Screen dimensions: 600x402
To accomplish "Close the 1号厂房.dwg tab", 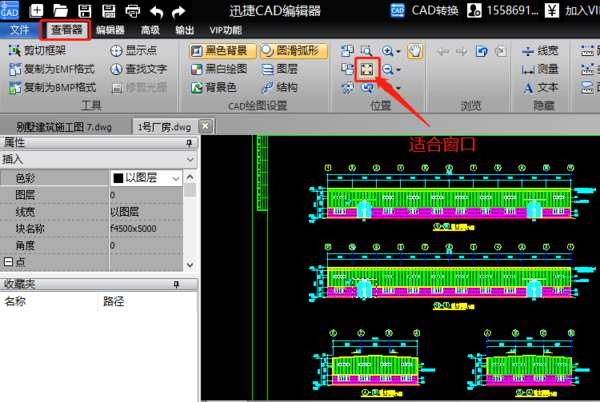I will 205,126.
